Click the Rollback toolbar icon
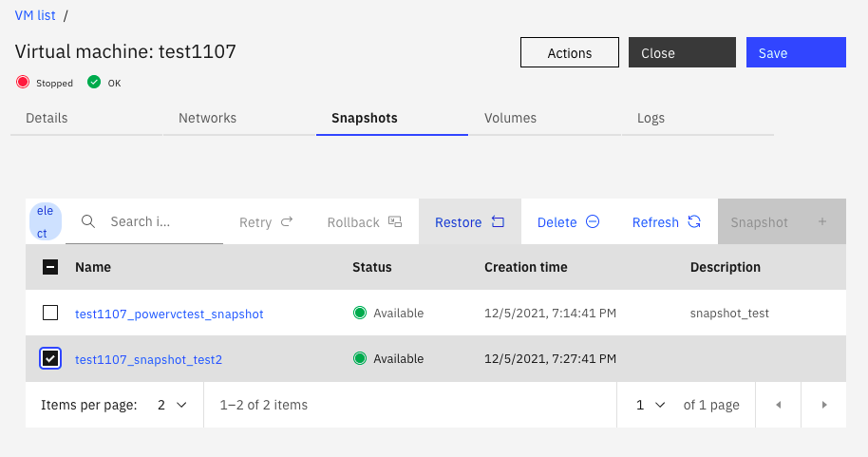 tap(395, 222)
